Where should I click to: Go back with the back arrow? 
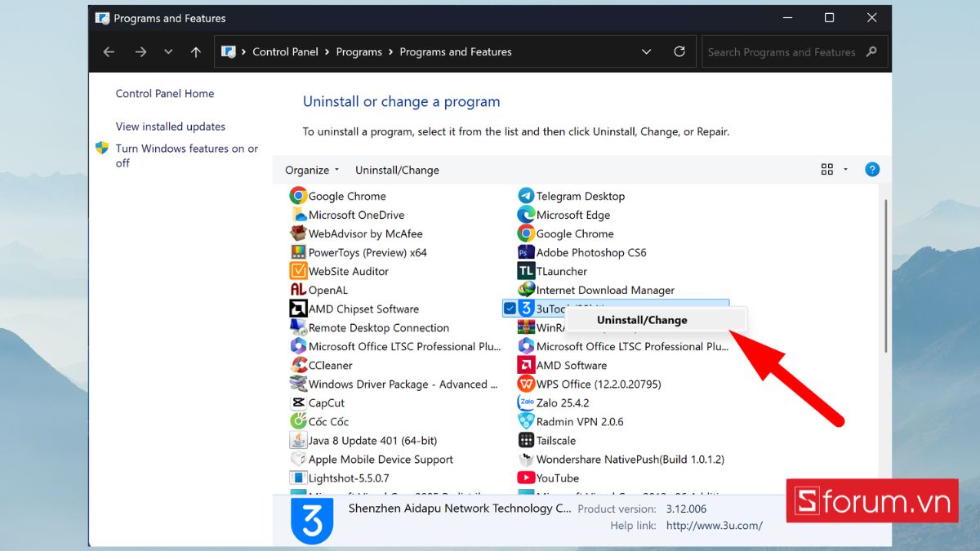pos(109,51)
